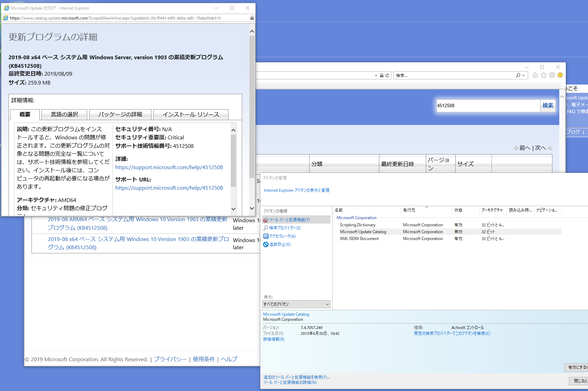588x391 pixels.
Task: Switch to パッケージの詳細 tab
Action: 120,114
